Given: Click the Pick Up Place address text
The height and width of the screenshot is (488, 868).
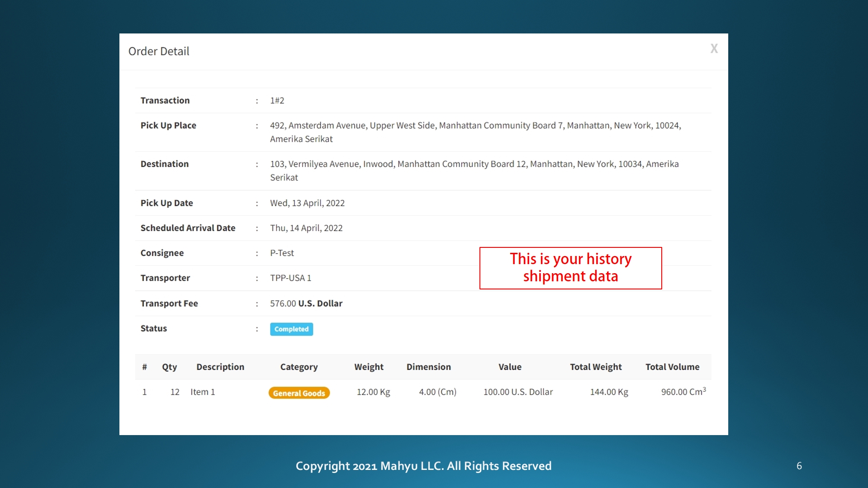Looking at the screenshot, I should (x=475, y=132).
